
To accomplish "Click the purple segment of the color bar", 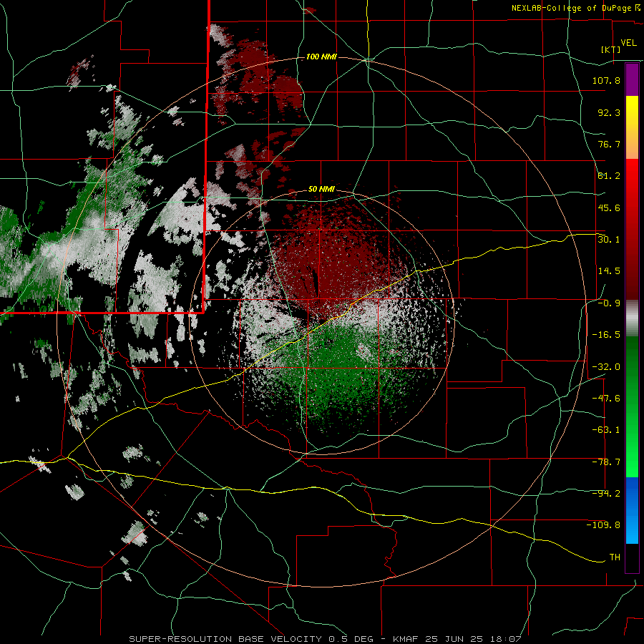I will coord(632,79).
